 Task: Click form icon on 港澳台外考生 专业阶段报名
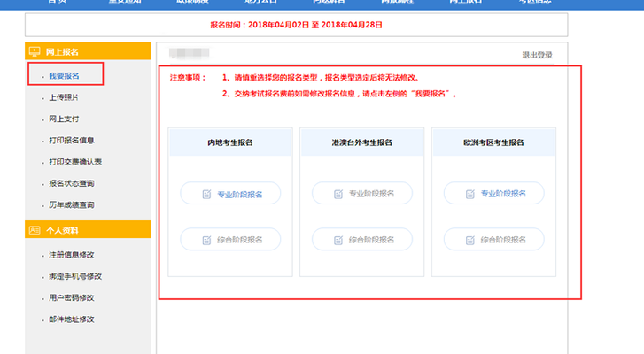(338, 194)
